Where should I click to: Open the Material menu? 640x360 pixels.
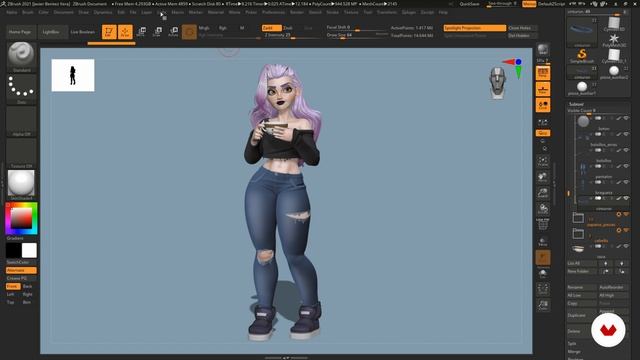(216, 12)
